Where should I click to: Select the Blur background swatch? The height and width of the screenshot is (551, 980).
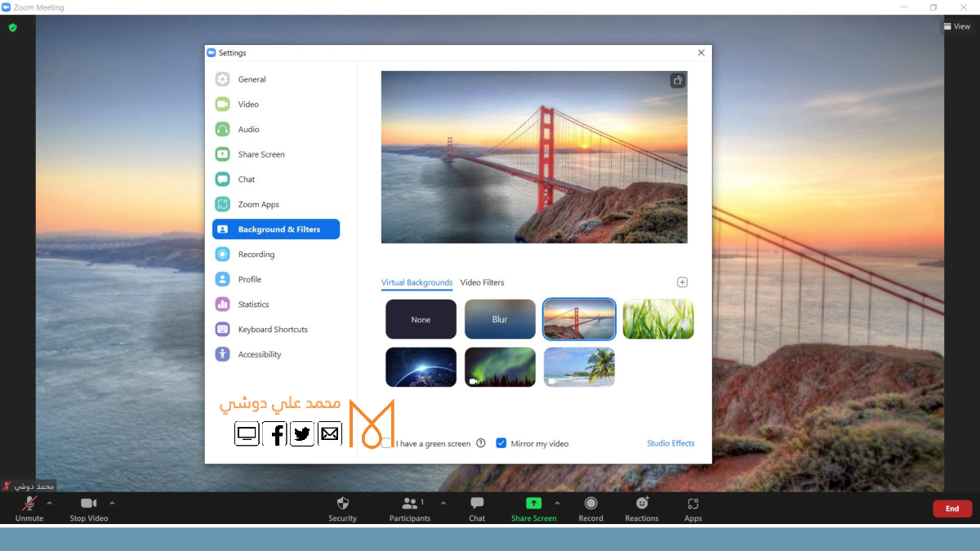(x=500, y=319)
